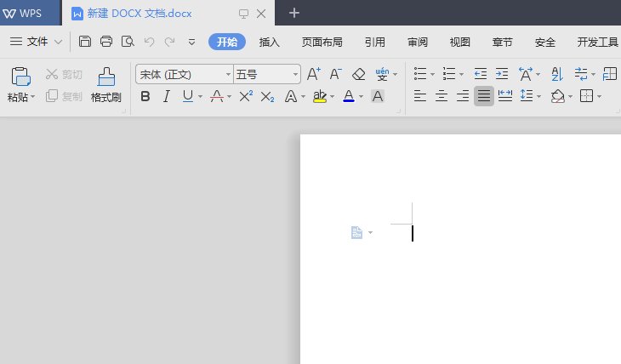Click the Chinese layout A icon

(x=526, y=74)
